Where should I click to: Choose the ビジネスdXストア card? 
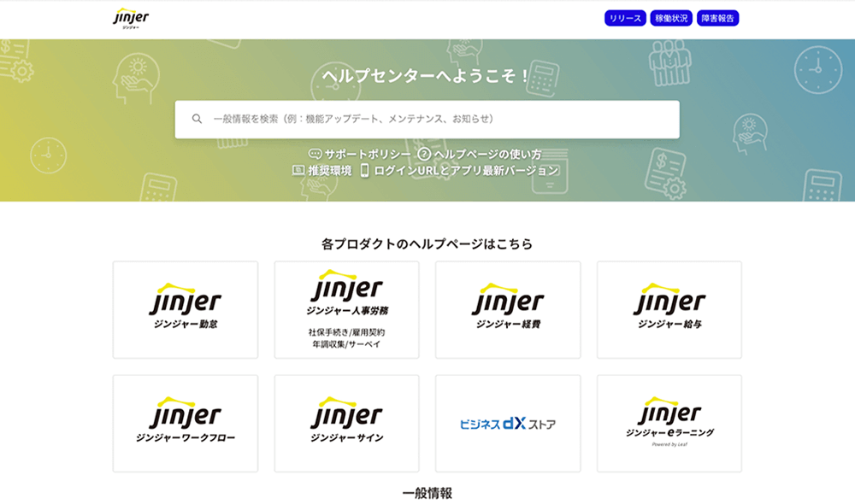click(508, 423)
